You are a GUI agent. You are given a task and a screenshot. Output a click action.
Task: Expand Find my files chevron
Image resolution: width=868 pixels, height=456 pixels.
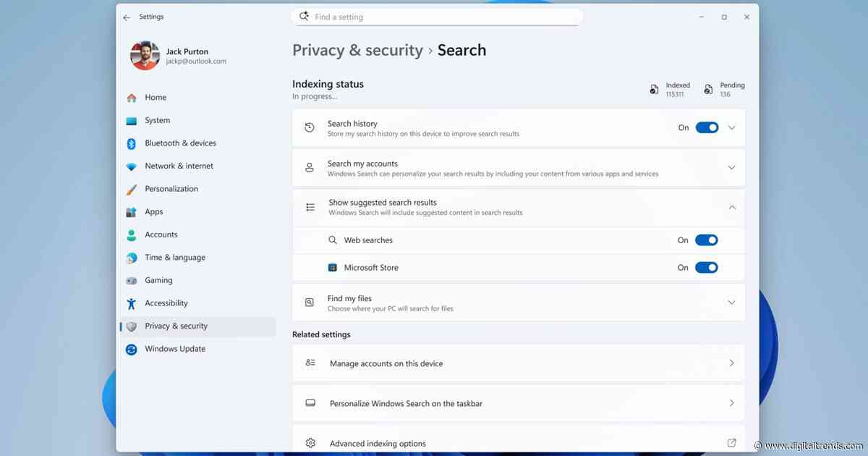point(731,303)
